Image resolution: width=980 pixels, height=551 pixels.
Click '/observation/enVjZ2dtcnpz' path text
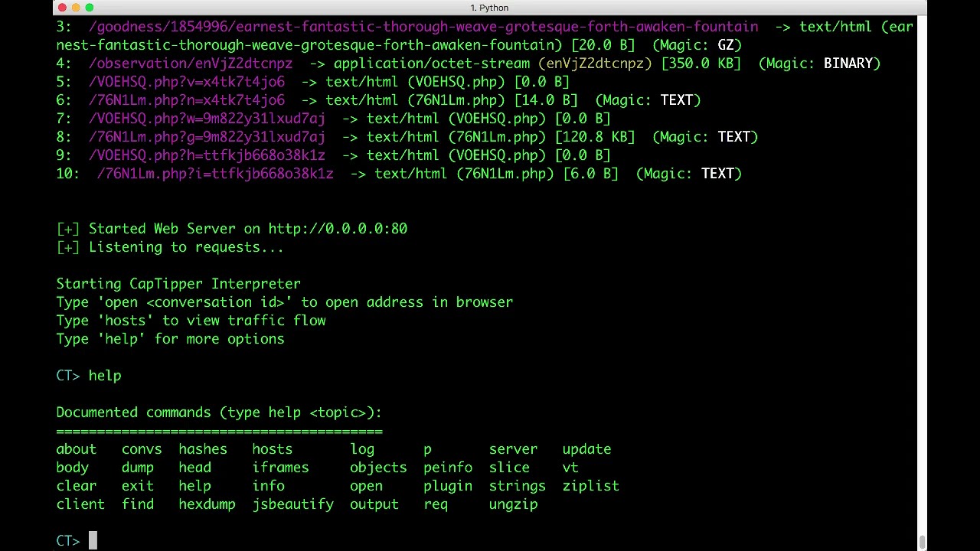click(191, 64)
